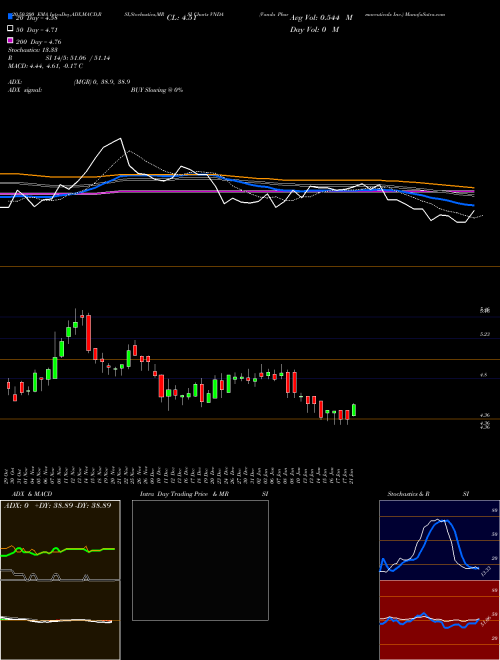Click the 'Day Vol: 0 M' text
Viewport: 500px width, 660px height.
click(315, 29)
